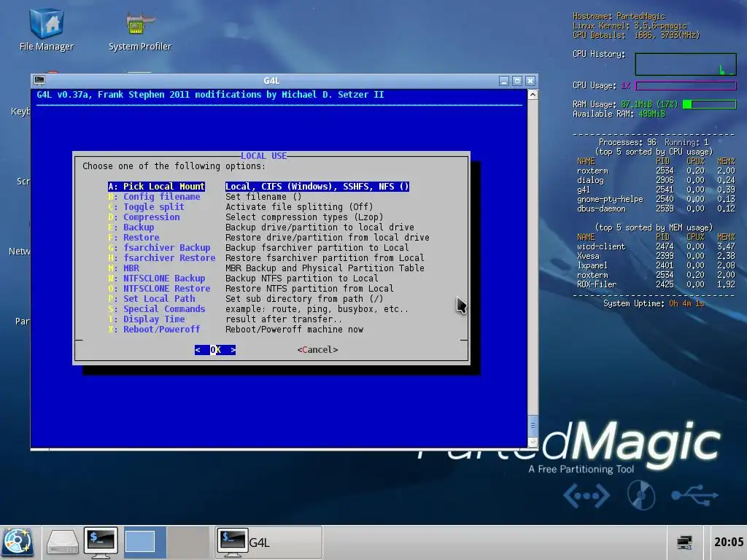Viewport: 747px width, 560px height.
Task: Click the G4L terminal scrollbar up arrow
Action: tap(533, 94)
